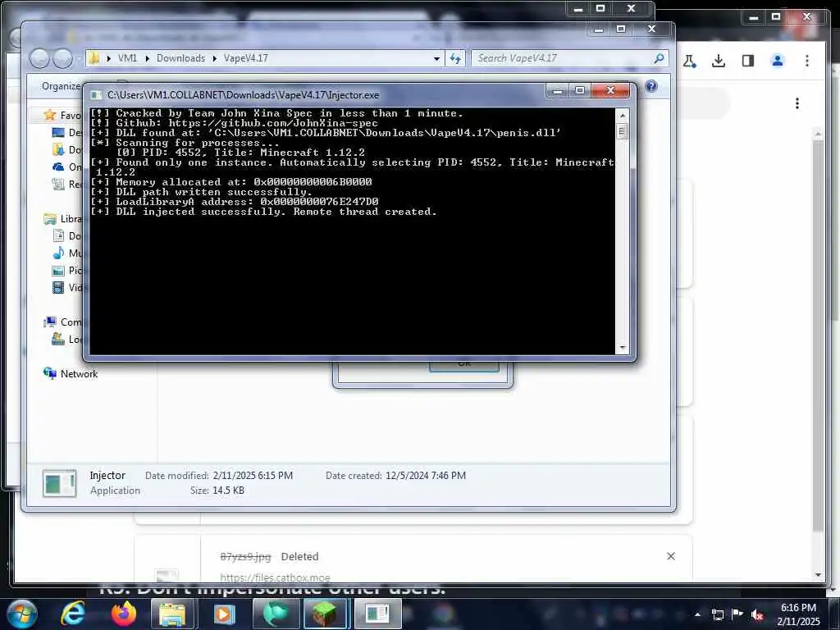Click the console scrollbar down arrow
This screenshot has width=840, height=630.
pos(622,348)
